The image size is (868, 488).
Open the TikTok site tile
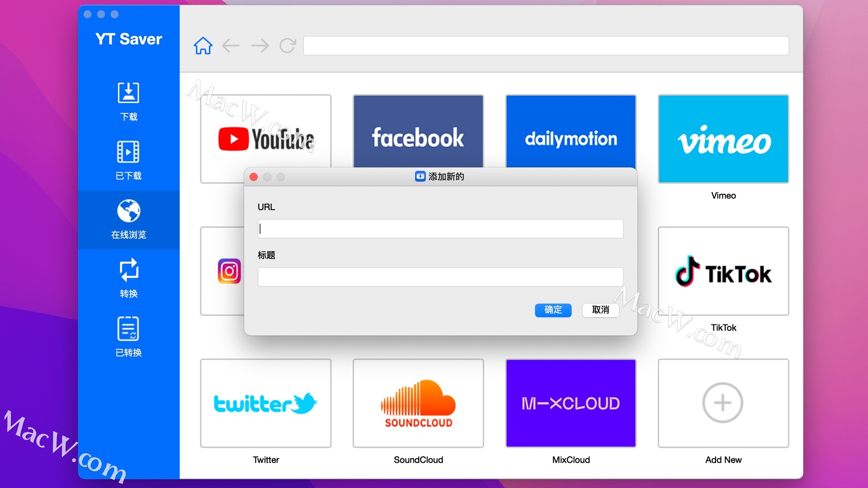pos(723,271)
